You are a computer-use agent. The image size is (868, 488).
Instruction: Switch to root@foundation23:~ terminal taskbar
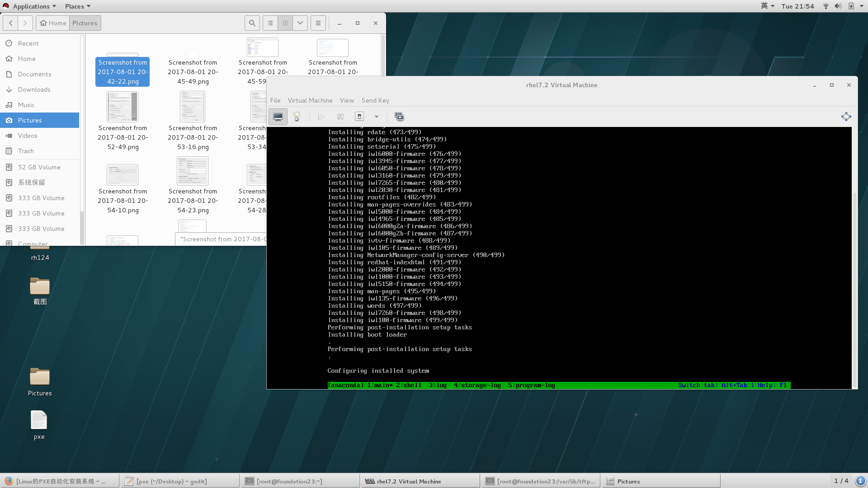coord(300,481)
